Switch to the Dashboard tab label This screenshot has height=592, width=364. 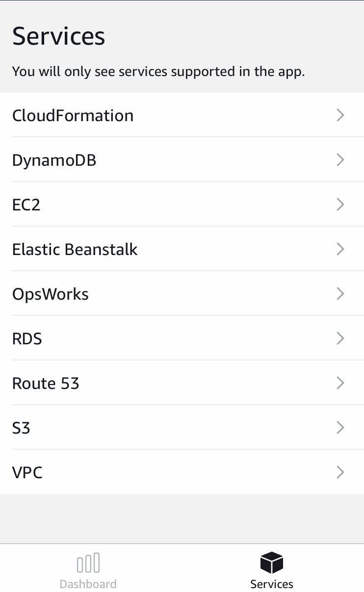88,584
